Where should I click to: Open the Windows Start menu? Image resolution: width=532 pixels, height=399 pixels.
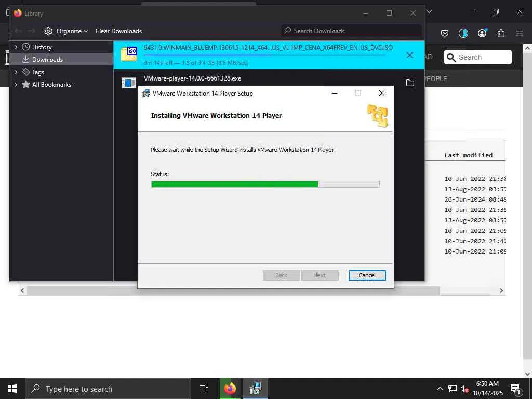pyautogui.click(x=12, y=389)
